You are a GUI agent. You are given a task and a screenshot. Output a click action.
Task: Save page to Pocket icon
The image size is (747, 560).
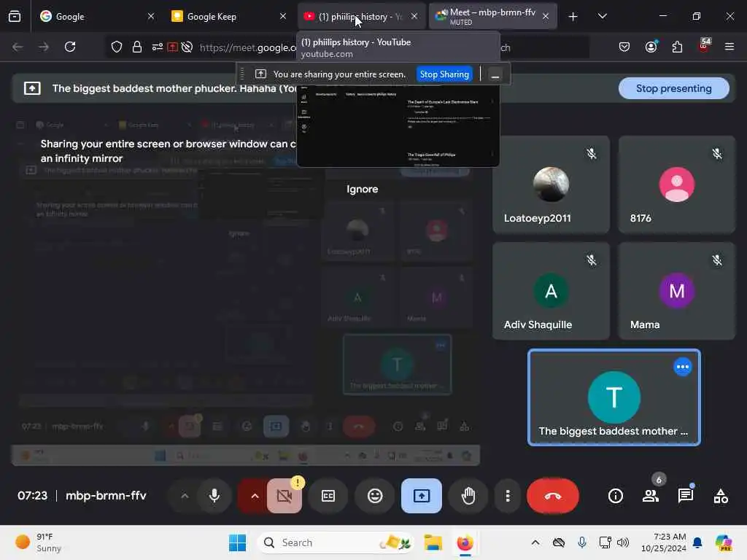[x=624, y=47]
